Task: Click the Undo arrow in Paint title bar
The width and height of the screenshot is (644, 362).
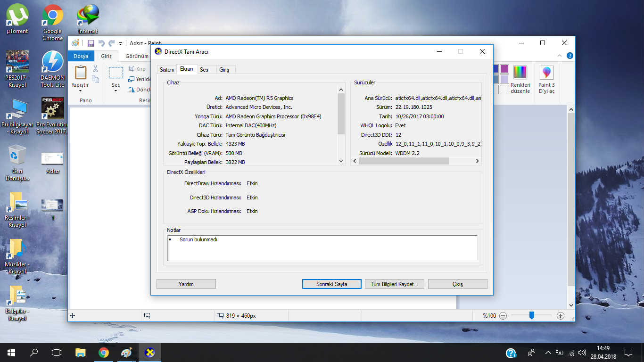Action: 101,43
